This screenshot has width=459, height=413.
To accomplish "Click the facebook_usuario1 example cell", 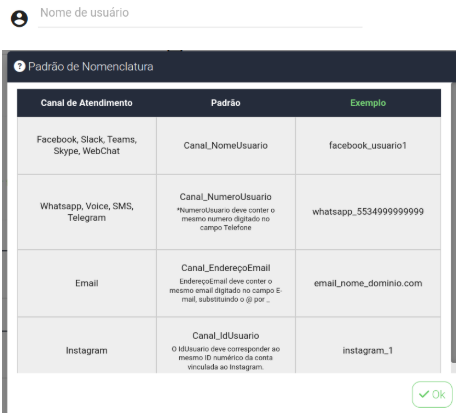I will tap(368, 146).
